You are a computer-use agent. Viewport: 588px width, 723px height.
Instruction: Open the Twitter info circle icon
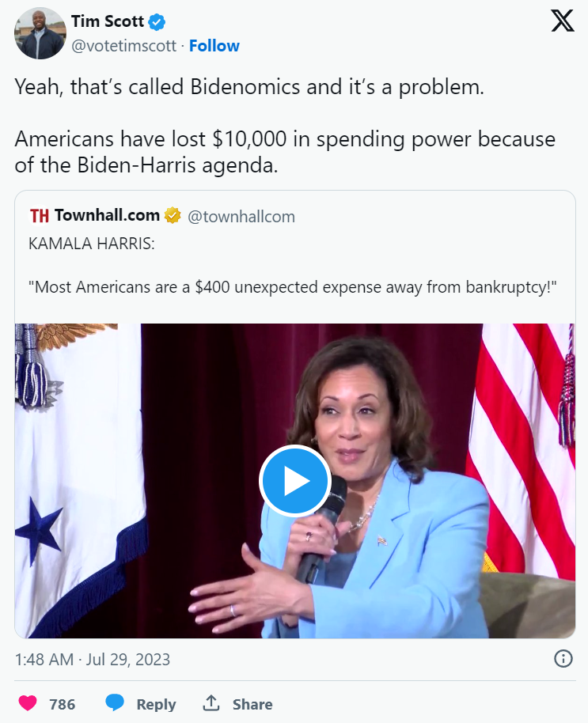click(563, 658)
